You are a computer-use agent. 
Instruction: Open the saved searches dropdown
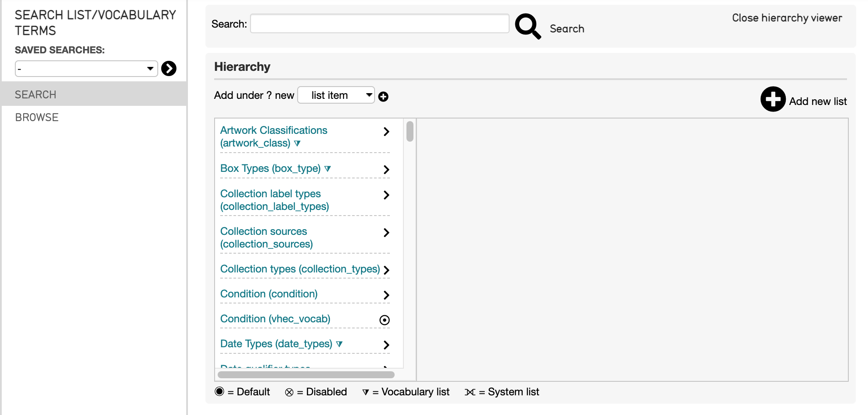pyautogui.click(x=86, y=69)
